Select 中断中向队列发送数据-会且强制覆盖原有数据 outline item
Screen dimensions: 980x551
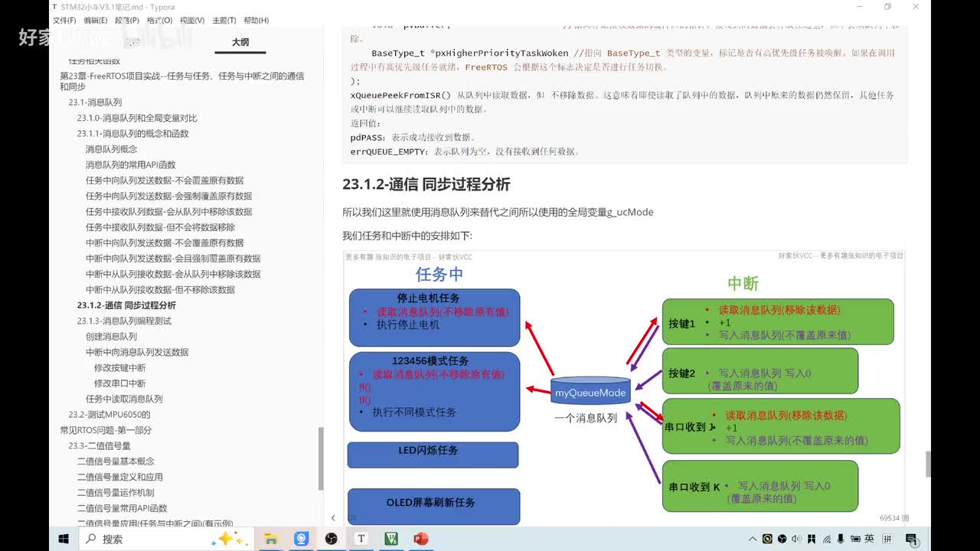pyautogui.click(x=173, y=259)
